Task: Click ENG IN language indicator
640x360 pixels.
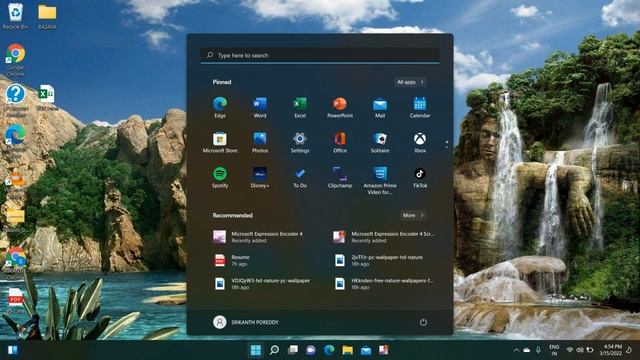Action: click(x=554, y=350)
